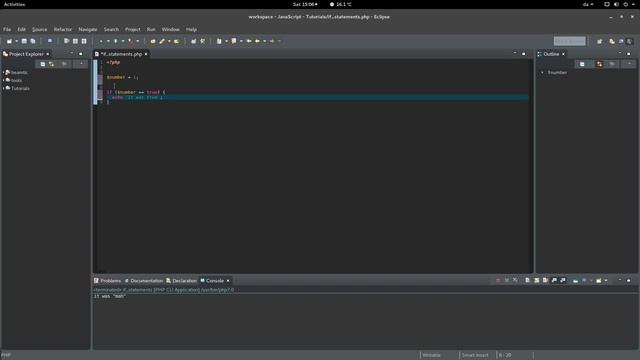
Task: Click the $number = 1 code line
Action: point(122,77)
